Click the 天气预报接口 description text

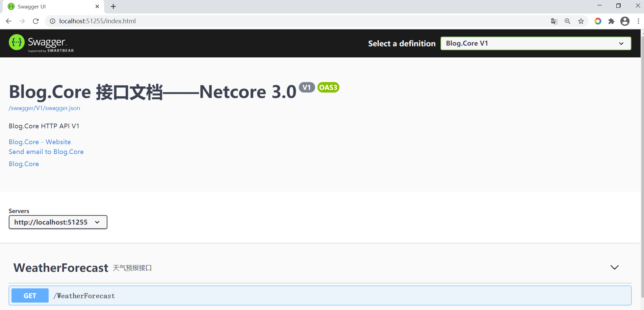point(132,268)
